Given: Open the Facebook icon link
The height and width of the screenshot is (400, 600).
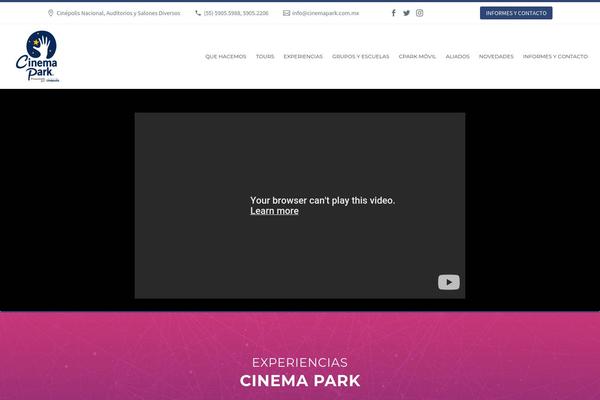Looking at the screenshot, I should (x=393, y=13).
